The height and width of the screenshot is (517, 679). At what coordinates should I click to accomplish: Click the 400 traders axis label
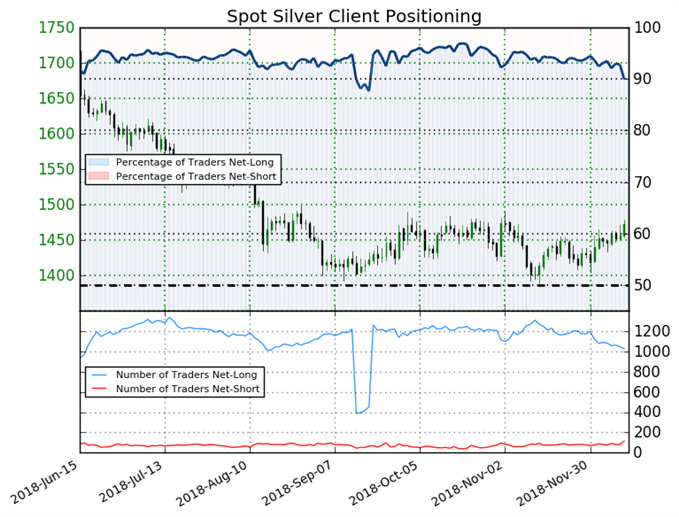tap(647, 412)
